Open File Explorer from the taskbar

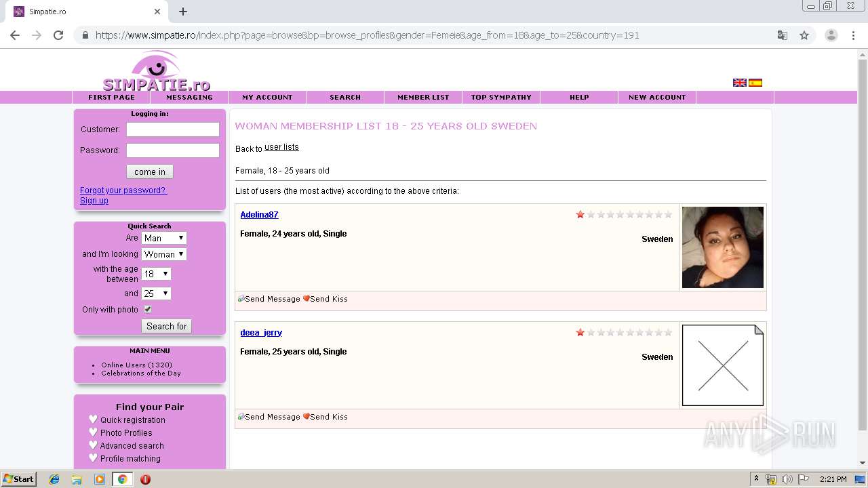point(77,479)
